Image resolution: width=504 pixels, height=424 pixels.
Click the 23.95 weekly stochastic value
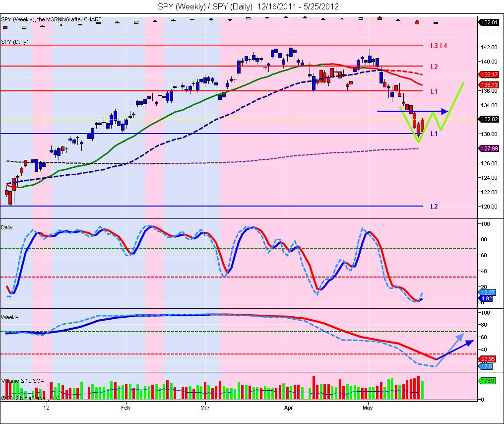coord(487,359)
